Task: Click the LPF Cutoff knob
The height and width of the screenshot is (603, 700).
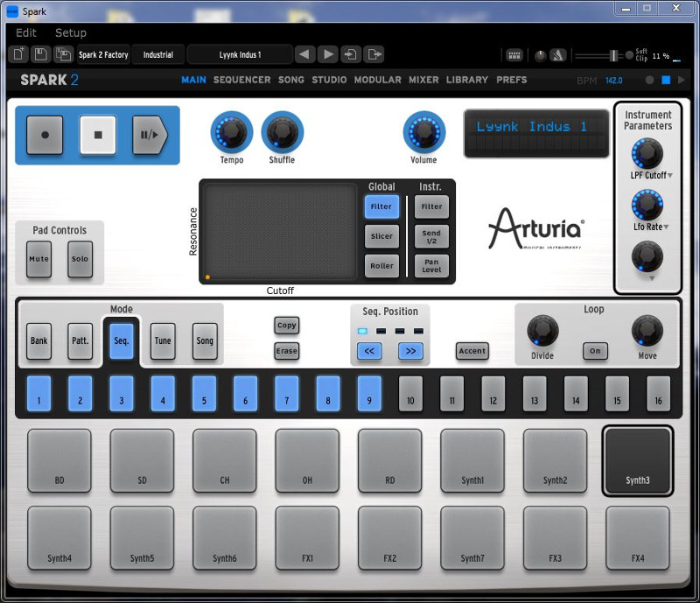Action: point(647,153)
